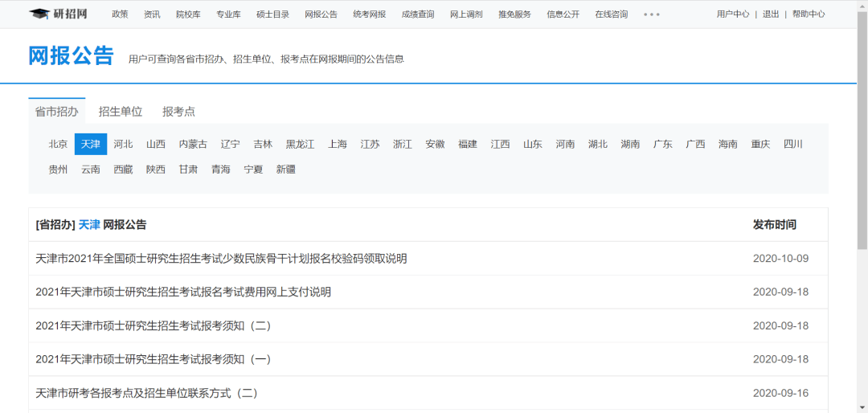
Task: Choose 贵州 in the province filter
Action: click(58, 170)
